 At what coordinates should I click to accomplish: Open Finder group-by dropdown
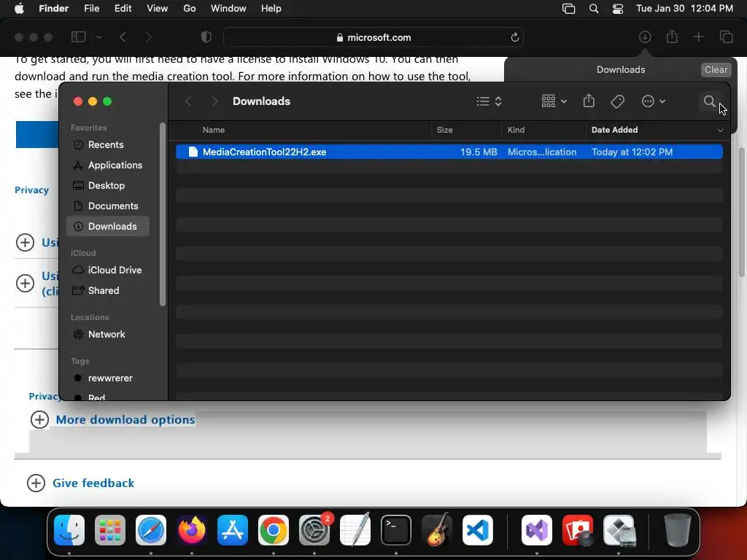[x=554, y=101]
